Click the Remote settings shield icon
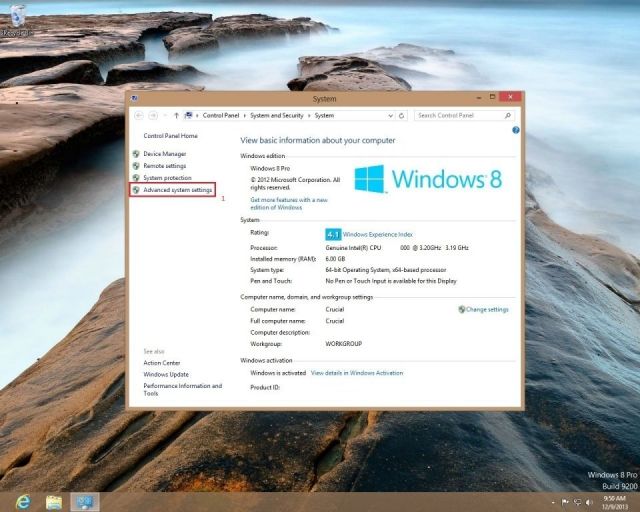 click(136, 165)
